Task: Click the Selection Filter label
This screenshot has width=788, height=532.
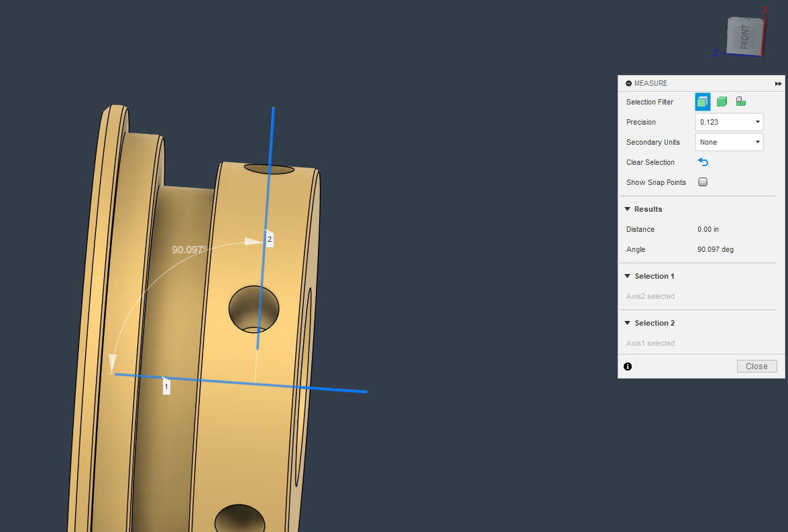Action: 650,102
